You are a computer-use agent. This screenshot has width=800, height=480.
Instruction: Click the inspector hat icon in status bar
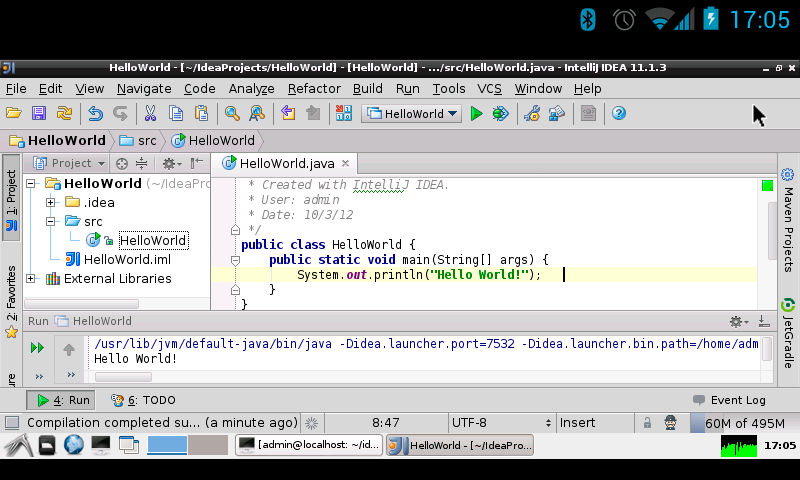click(x=670, y=423)
